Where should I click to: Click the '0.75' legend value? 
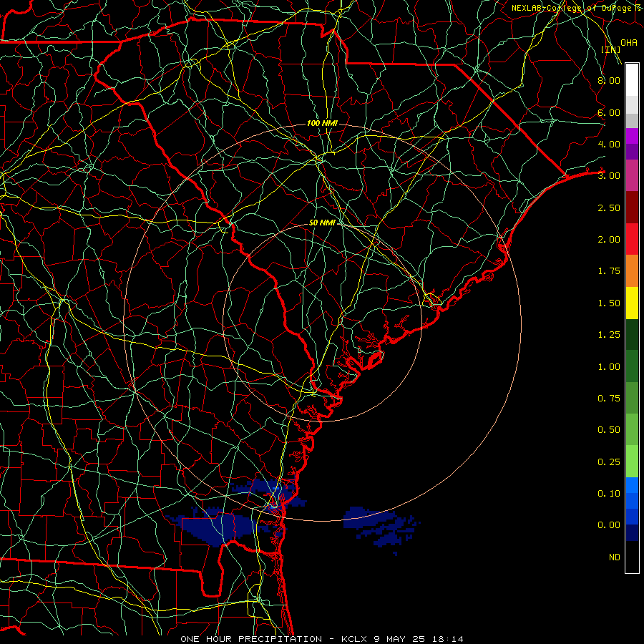tap(609, 399)
